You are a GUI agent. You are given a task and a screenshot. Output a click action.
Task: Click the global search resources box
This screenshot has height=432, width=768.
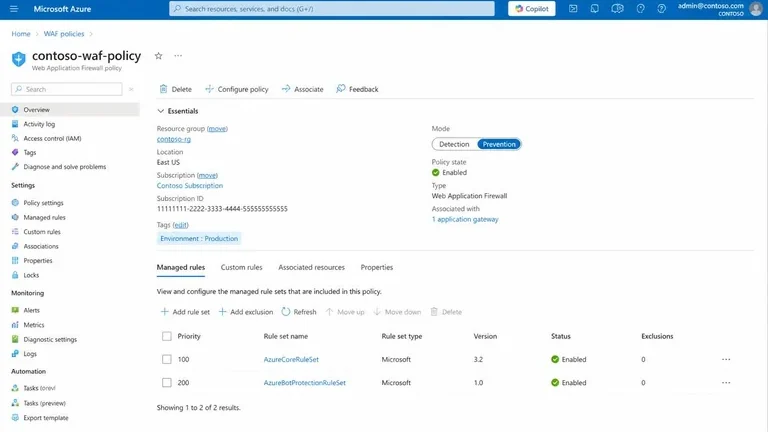(332, 9)
